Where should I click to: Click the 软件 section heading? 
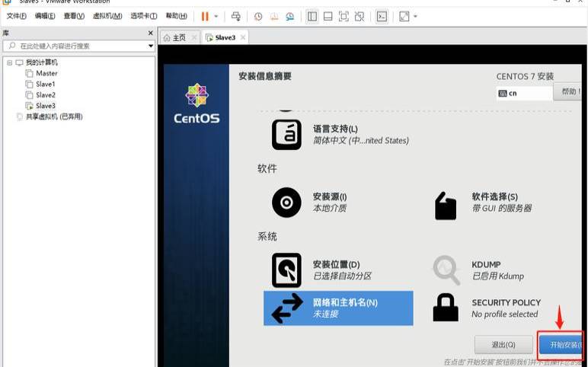pyautogui.click(x=267, y=169)
